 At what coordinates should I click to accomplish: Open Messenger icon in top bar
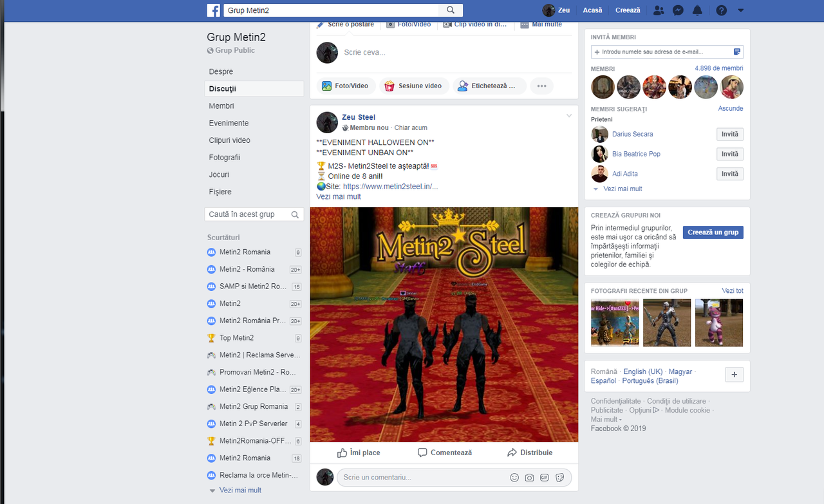(678, 10)
